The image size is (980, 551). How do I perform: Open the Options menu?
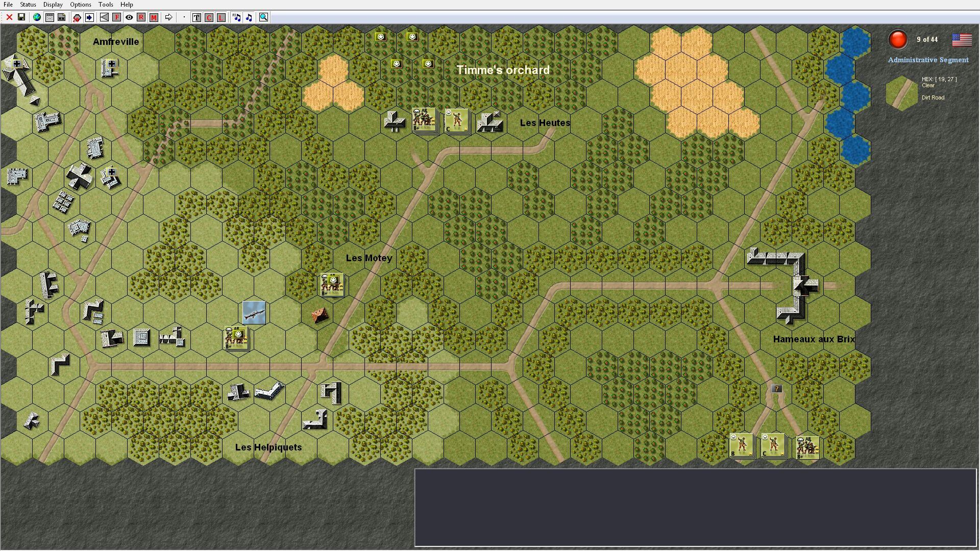(x=81, y=5)
